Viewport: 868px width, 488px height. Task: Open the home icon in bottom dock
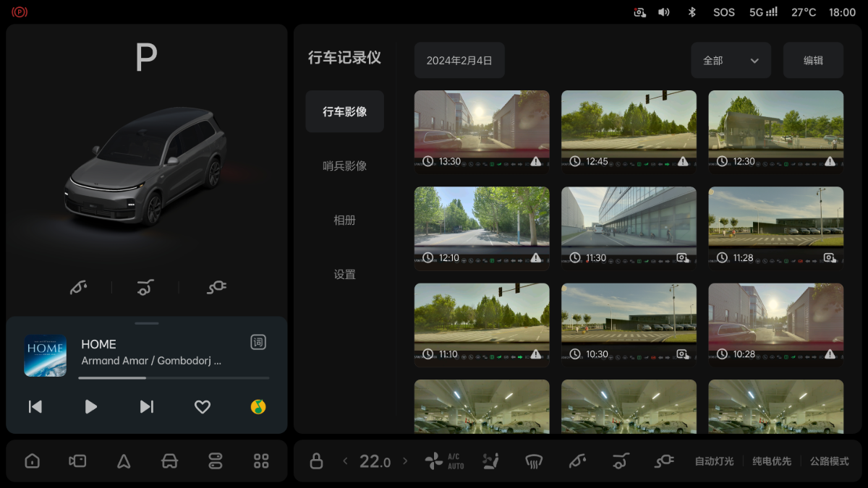pyautogui.click(x=32, y=461)
